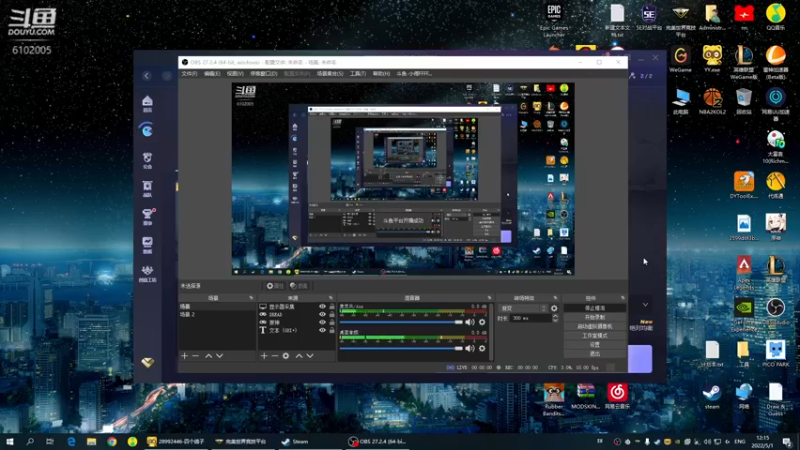Move the scene down in the list
The image size is (800, 450).
(x=219, y=356)
